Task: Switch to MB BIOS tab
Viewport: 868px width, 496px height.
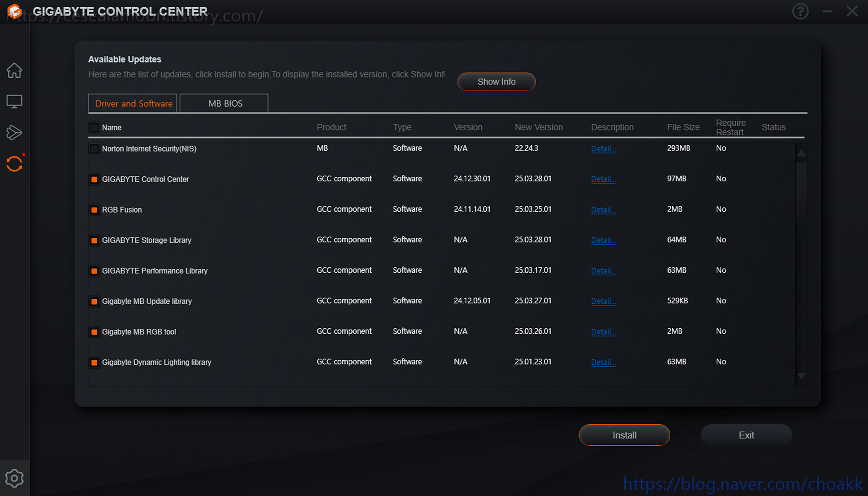Action: (x=224, y=104)
